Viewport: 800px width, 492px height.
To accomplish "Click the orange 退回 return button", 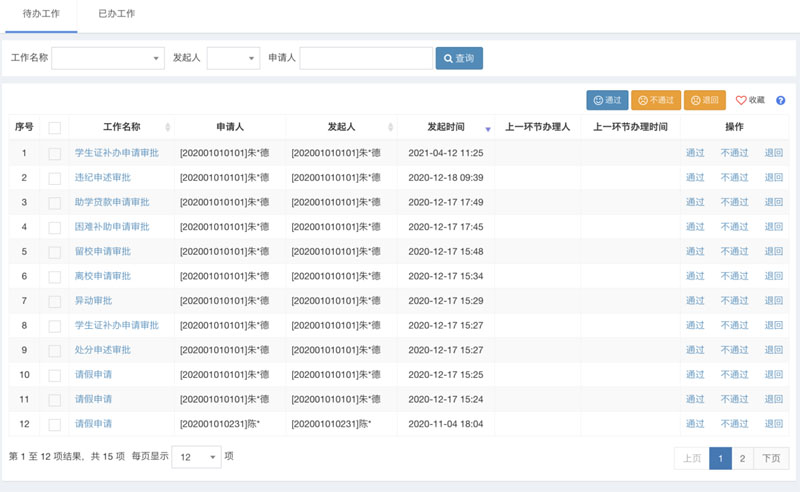I will pyautogui.click(x=705, y=100).
